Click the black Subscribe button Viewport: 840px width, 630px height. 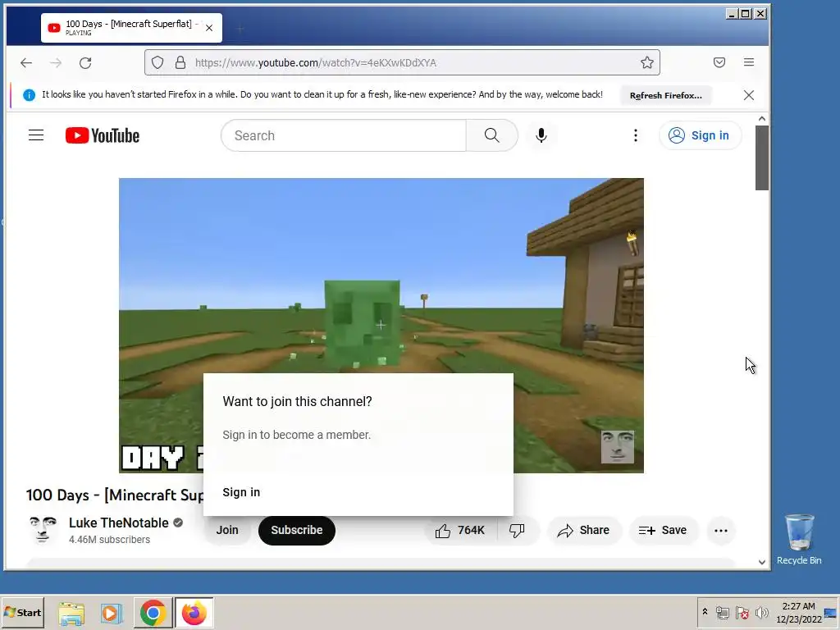pyautogui.click(x=297, y=531)
